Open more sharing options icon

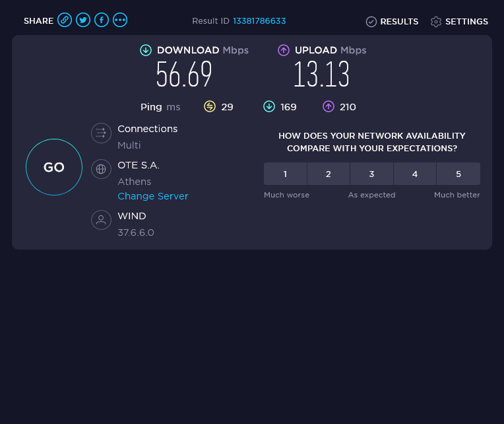(120, 20)
